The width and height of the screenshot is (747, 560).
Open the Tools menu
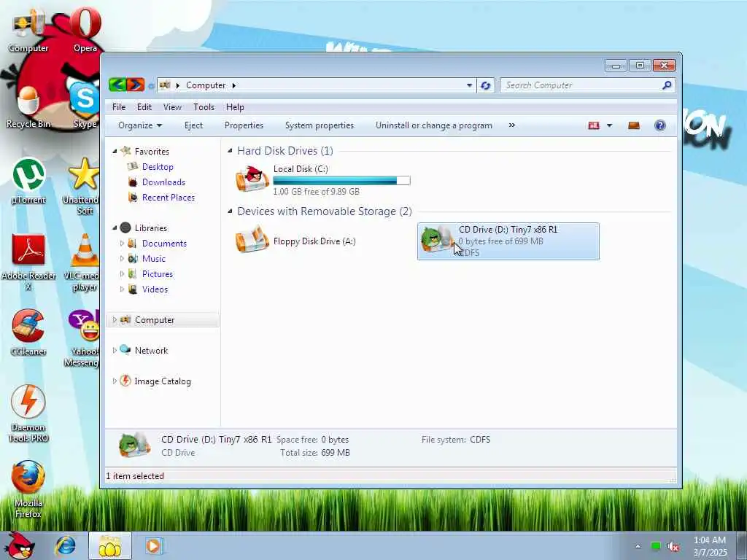point(204,107)
